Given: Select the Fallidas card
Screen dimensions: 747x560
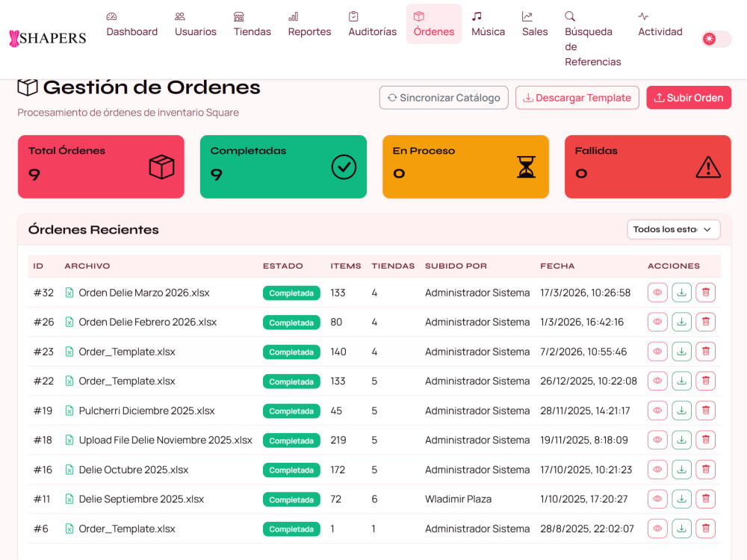Looking at the screenshot, I should (648, 167).
